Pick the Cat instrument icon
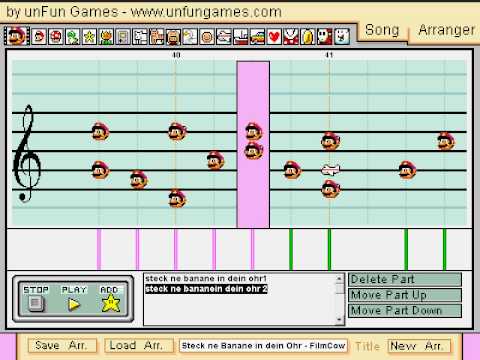480x360 pixels. coord(156,37)
